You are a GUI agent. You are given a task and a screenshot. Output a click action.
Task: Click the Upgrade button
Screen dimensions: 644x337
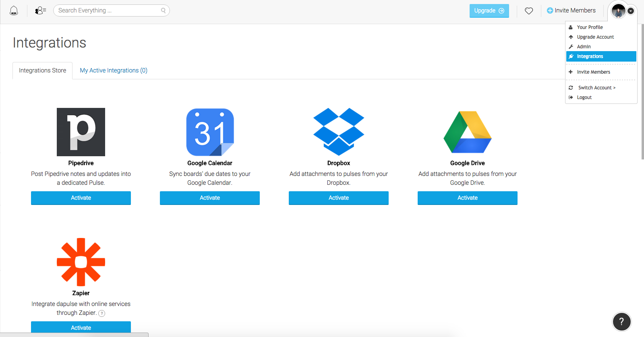click(489, 11)
